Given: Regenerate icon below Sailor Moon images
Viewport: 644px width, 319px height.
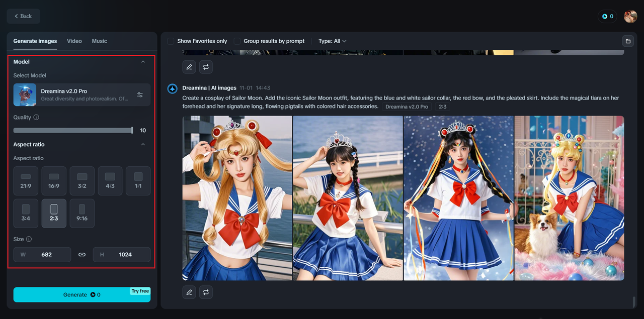Looking at the screenshot, I should pyautogui.click(x=206, y=292).
